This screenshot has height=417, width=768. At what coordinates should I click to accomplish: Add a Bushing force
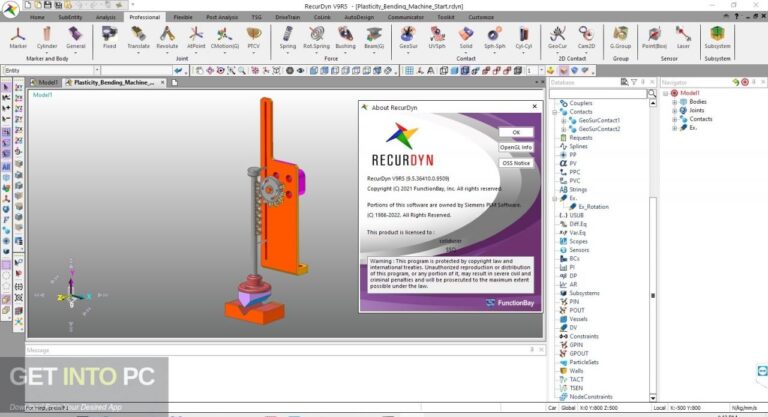point(345,38)
